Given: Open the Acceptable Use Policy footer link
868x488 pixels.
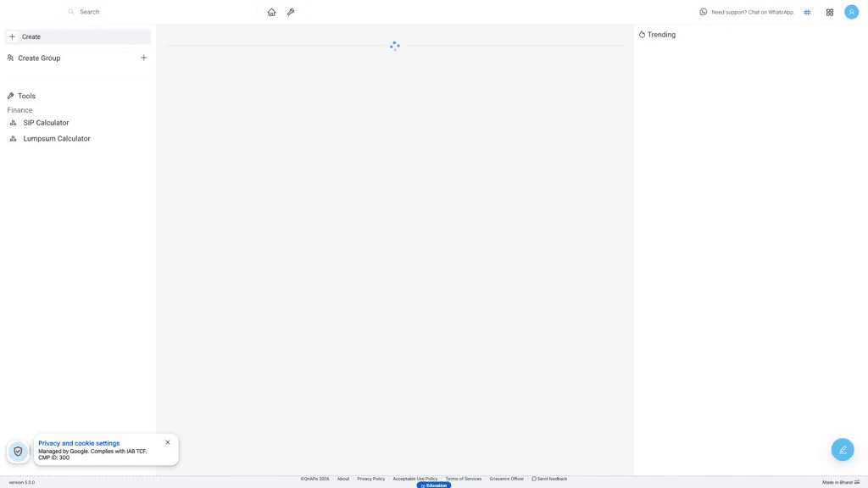Looking at the screenshot, I should coord(415,479).
